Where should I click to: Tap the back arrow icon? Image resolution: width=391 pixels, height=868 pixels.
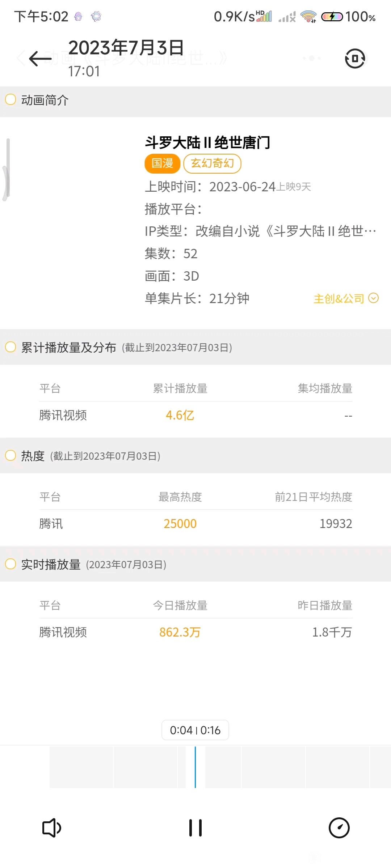point(40,59)
